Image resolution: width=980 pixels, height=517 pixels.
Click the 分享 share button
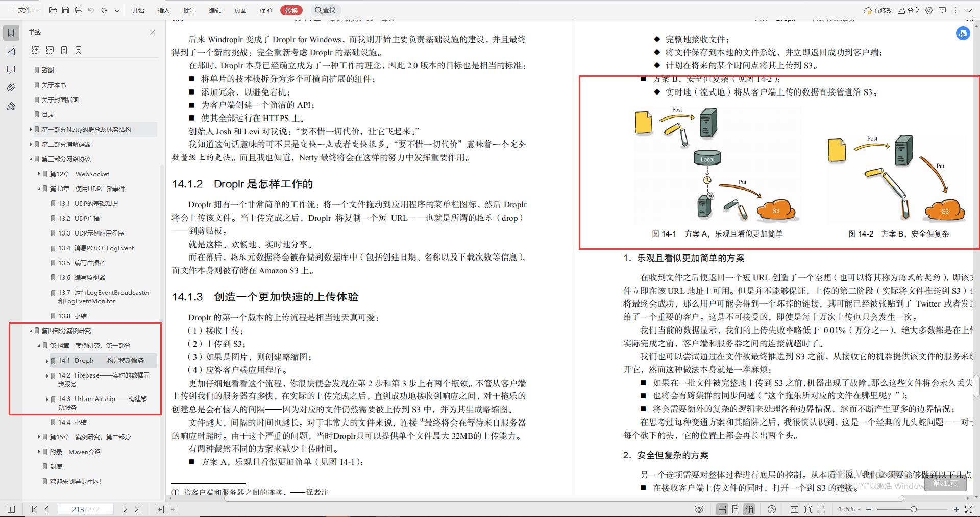point(909,10)
